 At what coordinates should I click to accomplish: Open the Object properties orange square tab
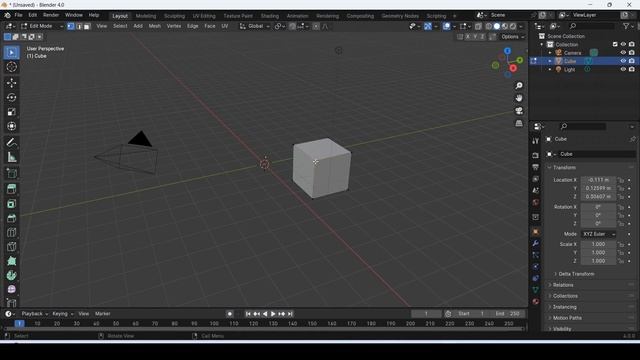pyautogui.click(x=536, y=232)
